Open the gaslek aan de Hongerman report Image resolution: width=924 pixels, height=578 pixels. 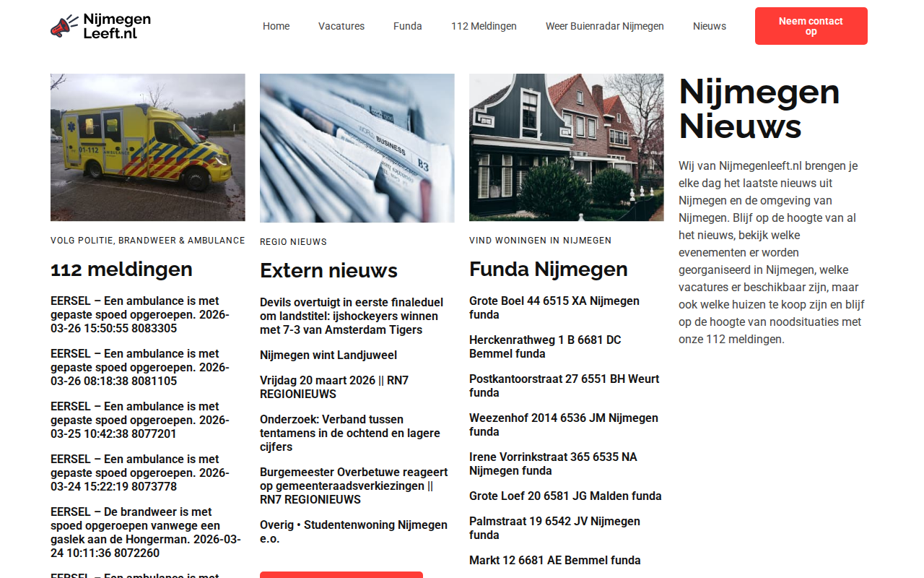click(145, 532)
